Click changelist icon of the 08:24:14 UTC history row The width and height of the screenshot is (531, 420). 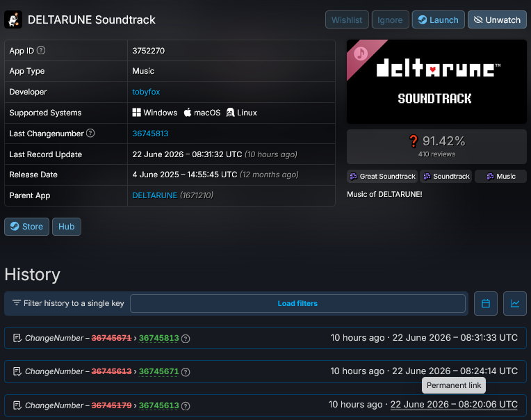17,371
